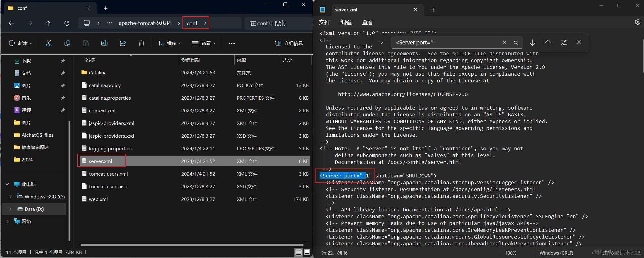
Task: Switch to details list view icon
Action: tap(298, 252)
